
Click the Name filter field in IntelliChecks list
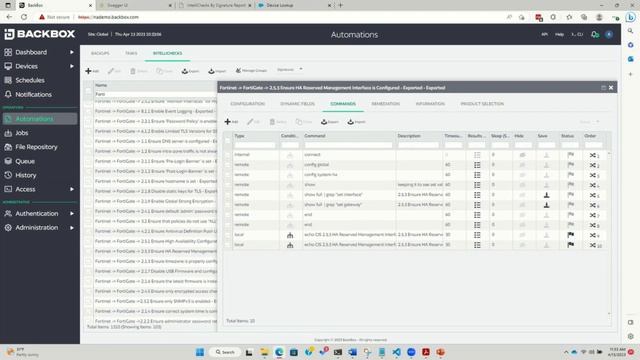(155, 94)
